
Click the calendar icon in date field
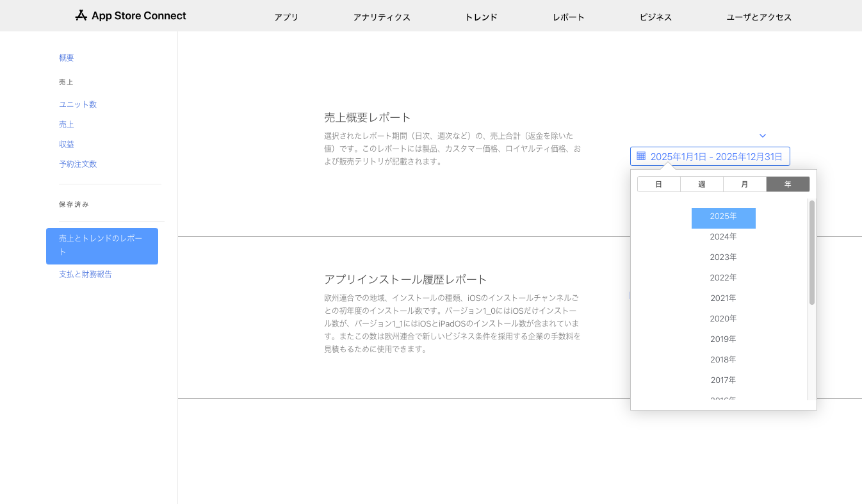pyautogui.click(x=641, y=156)
